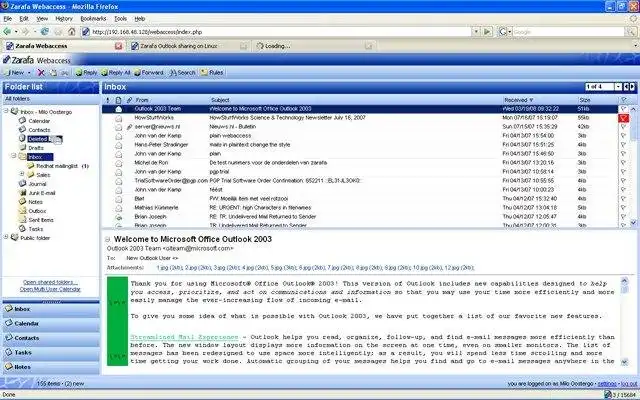Click the preview pane scrollbar down arrow
Image resolution: width=640 pixels, height=400 pixels.
tap(624, 362)
